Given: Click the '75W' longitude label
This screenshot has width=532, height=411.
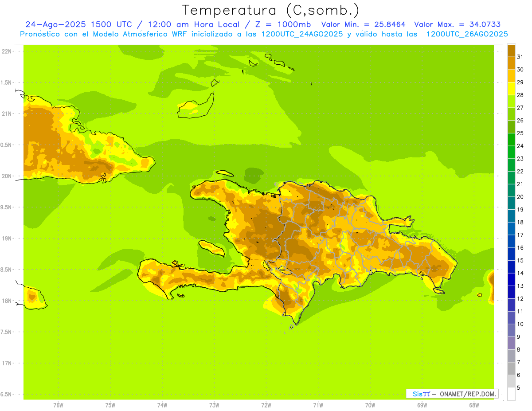Looking at the screenshot, I should [x=110, y=405].
